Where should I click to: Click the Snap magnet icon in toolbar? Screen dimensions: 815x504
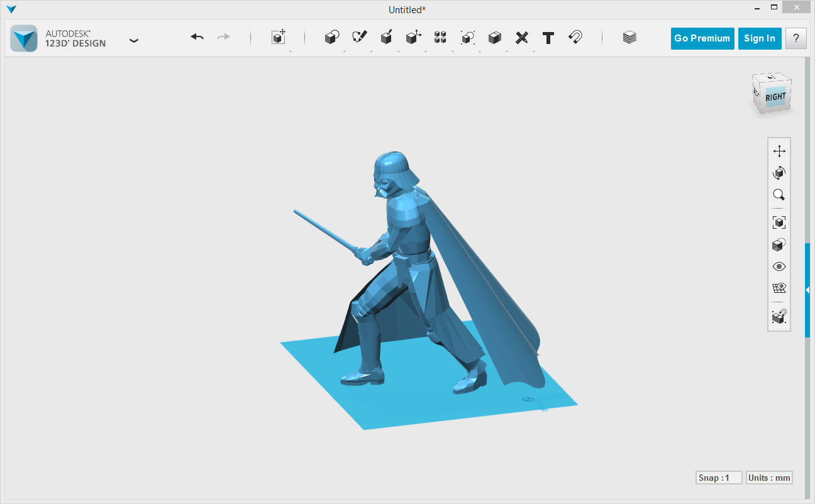[575, 38]
